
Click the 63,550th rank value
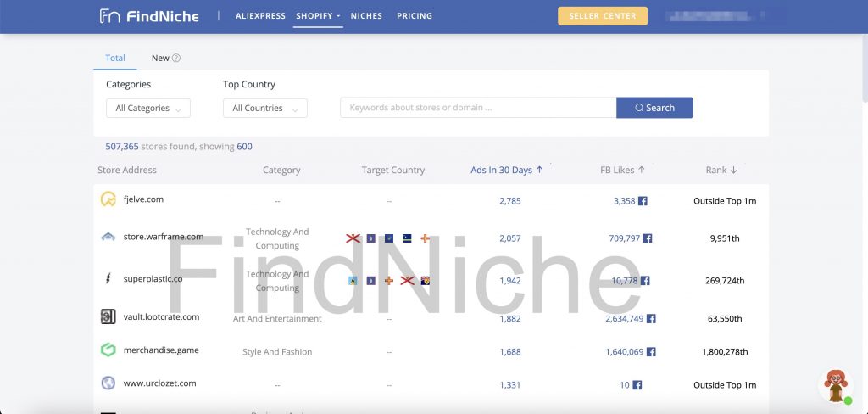725,319
